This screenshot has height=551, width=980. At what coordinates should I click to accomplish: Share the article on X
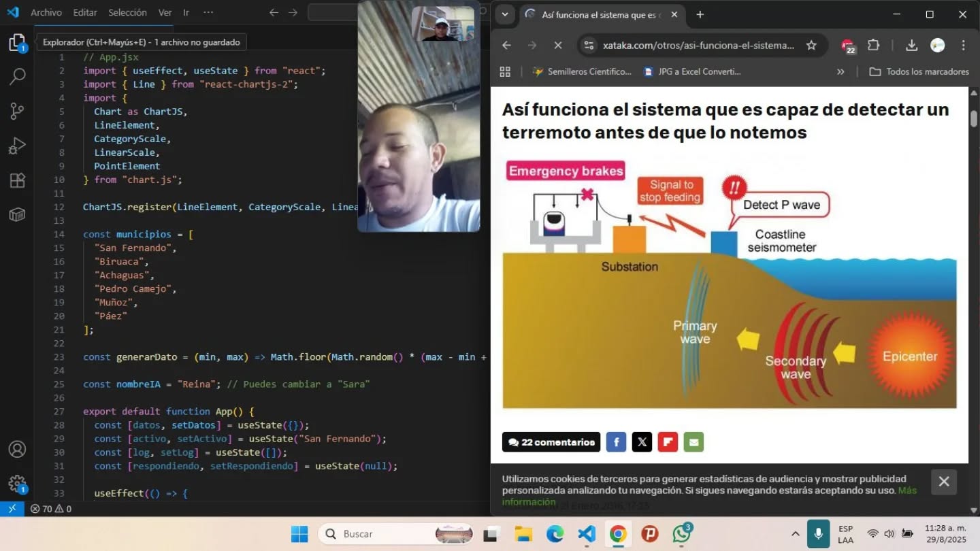click(642, 442)
